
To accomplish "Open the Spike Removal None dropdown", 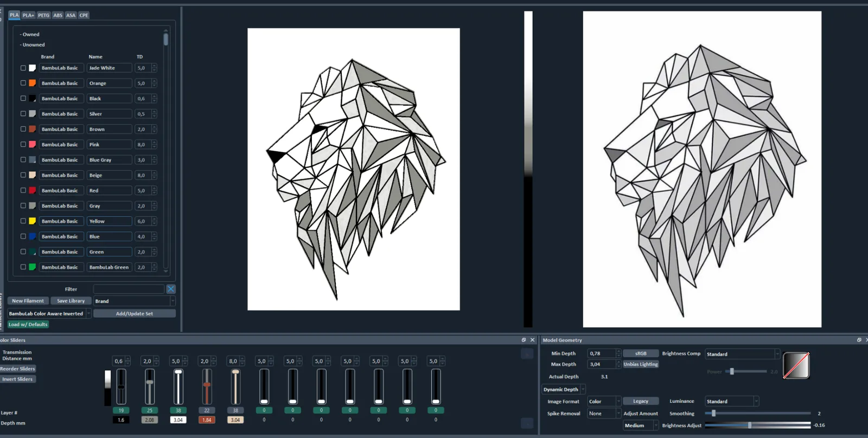I will point(604,413).
